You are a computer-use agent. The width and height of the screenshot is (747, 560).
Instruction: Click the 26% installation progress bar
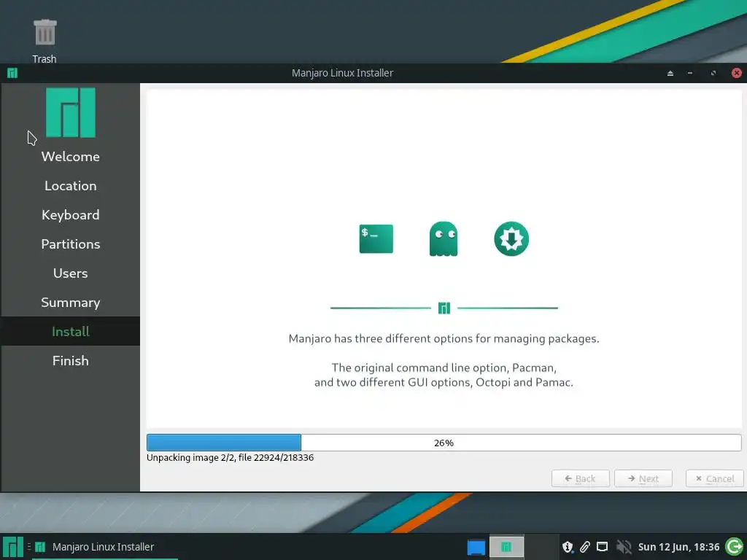(444, 443)
